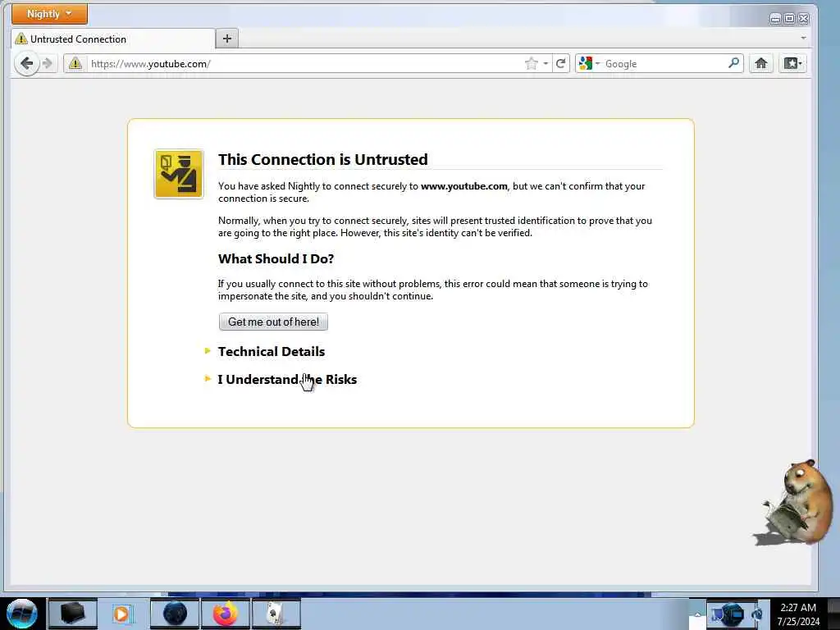
Task: Launch Windows Media Player from taskbar
Action: click(x=122, y=614)
